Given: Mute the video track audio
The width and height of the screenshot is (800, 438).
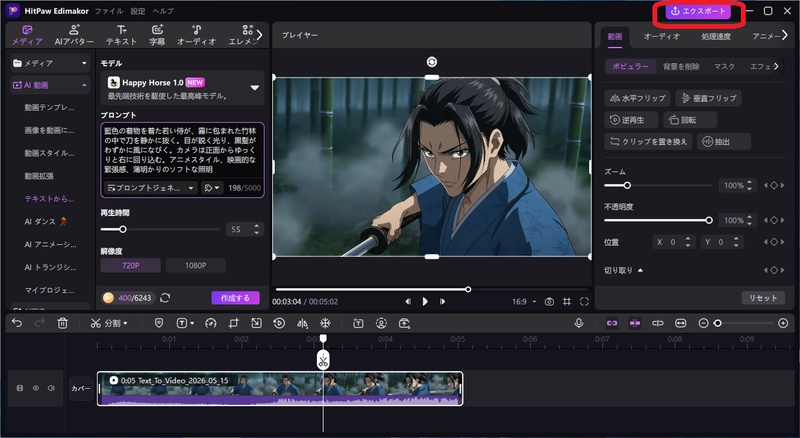Looking at the screenshot, I should [51, 388].
